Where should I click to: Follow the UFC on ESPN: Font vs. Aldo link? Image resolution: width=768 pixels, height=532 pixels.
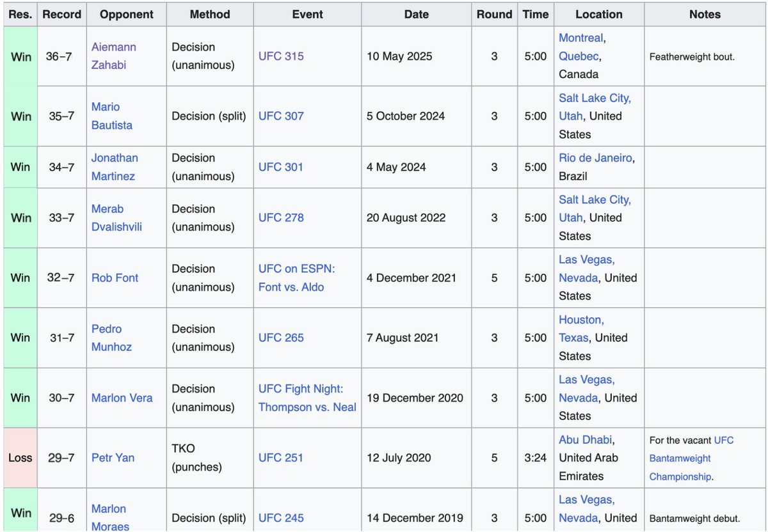pos(297,278)
